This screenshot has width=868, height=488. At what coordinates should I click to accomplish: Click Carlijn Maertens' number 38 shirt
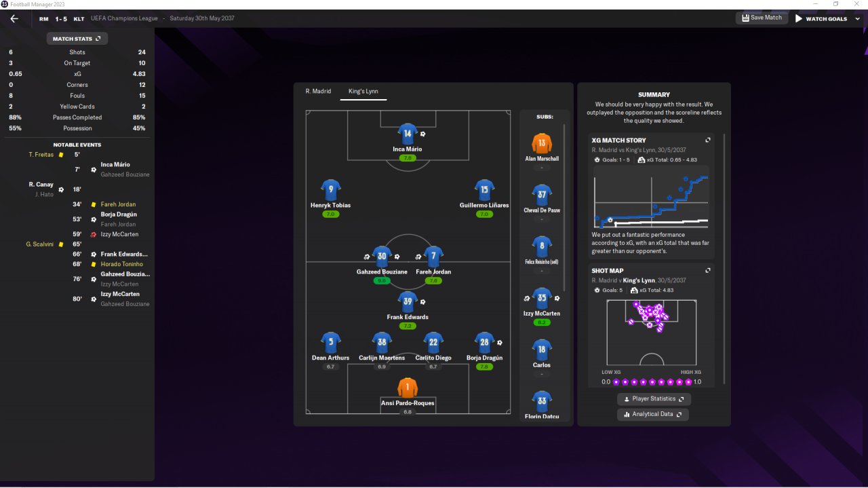click(x=382, y=342)
